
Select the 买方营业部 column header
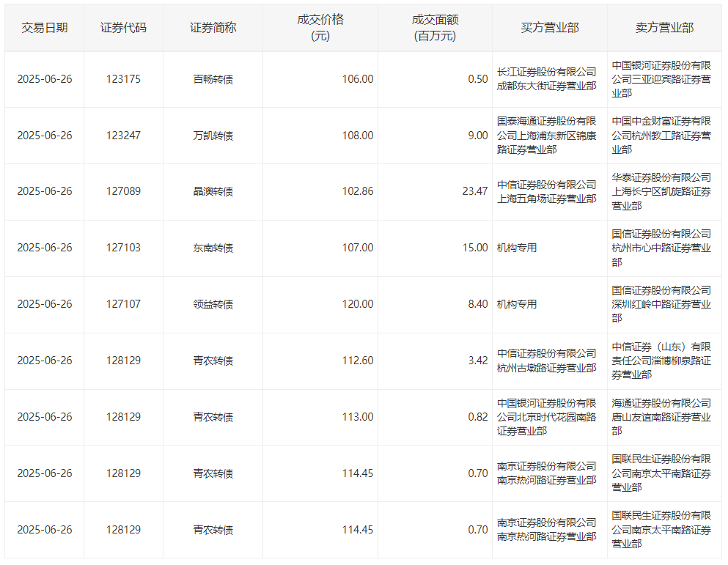pos(549,28)
